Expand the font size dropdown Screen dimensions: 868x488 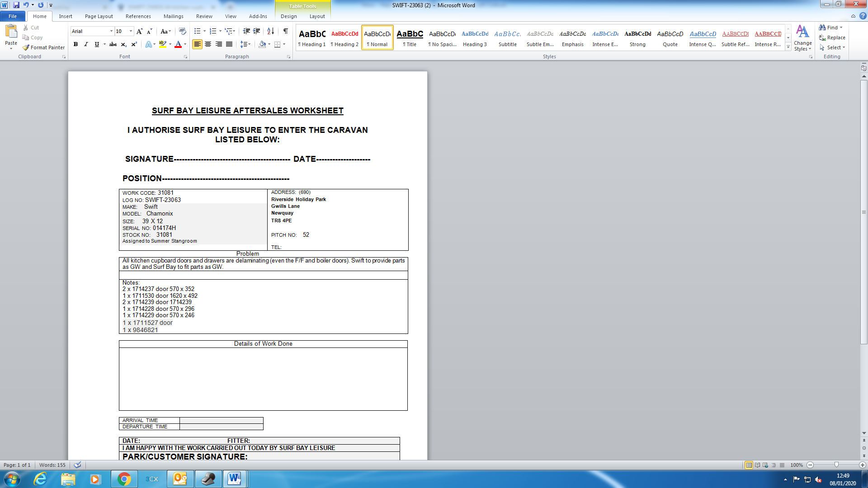pos(131,31)
